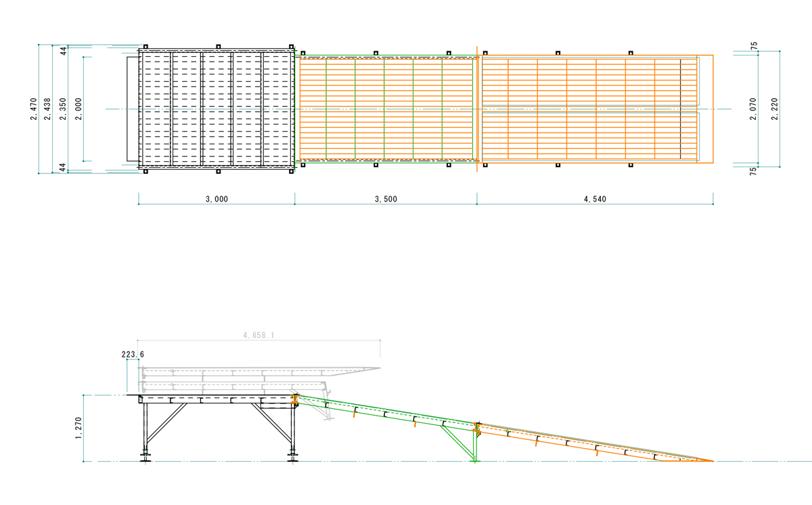Select the black platform section in plan view
The image size is (812, 505).
[217, 108]
